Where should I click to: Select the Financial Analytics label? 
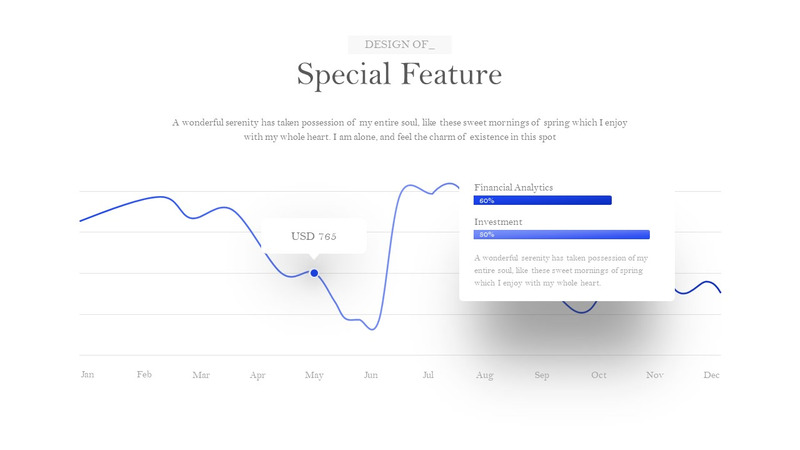[x=513, y=187]
